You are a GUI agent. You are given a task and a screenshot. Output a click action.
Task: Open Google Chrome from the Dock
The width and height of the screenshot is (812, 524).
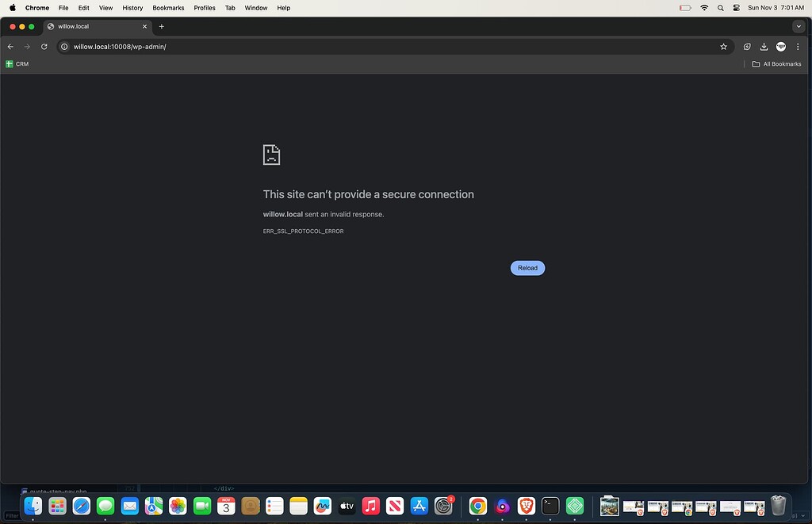[477, 506]
